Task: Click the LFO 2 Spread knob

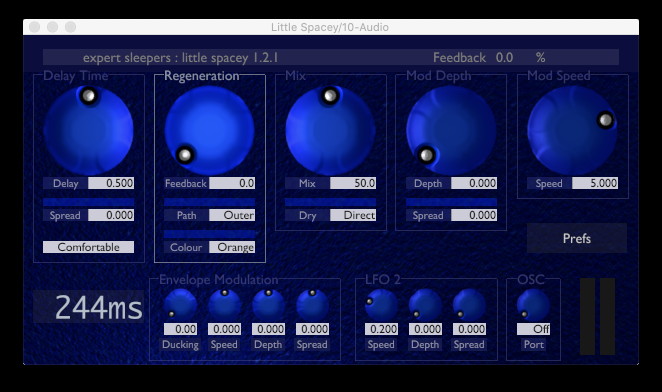Action: pyautogui.click(x=469, y=305)
